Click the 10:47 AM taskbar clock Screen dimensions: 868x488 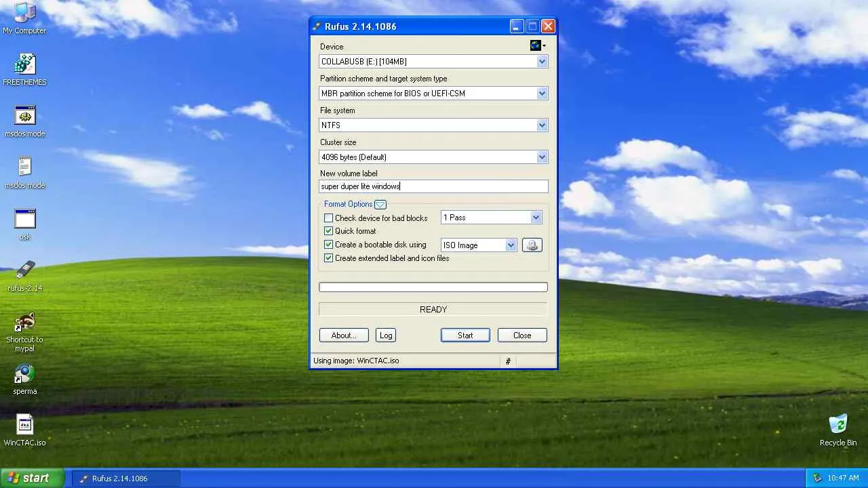[x=844, y=479]
